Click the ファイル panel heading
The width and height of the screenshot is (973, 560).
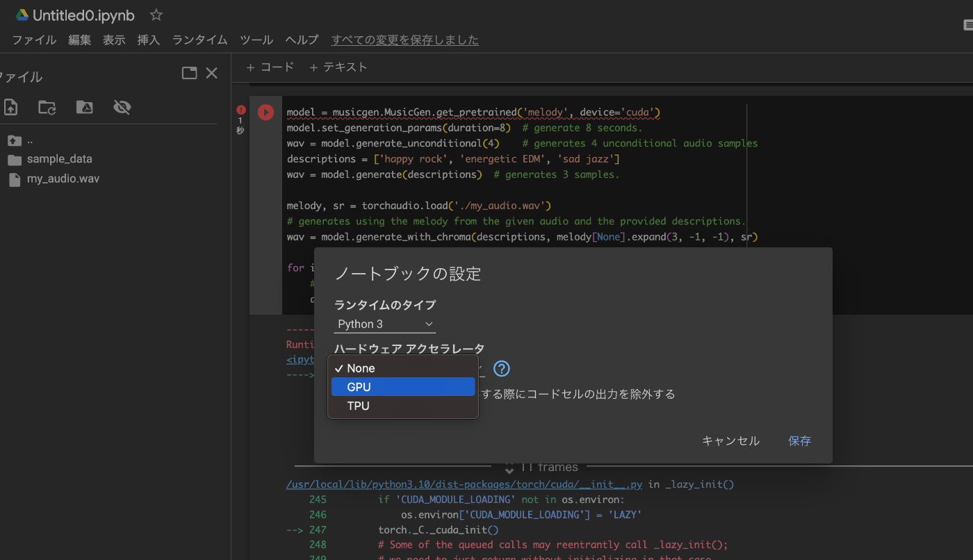21,77
